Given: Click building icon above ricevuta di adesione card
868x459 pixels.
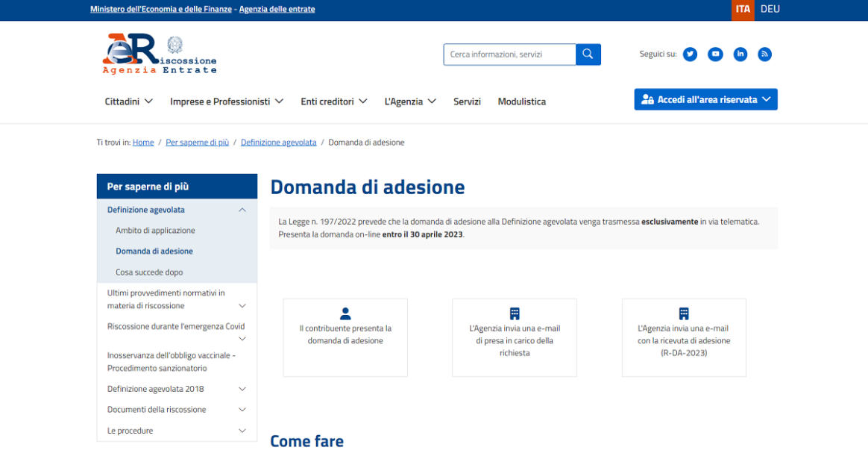Looking at the screenshot, I should (x=684, y=313).
